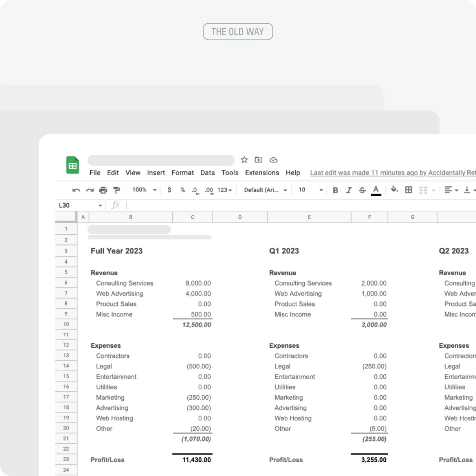
Task: Expand the 100% zoom dropdown
Action: click(x=144, y=190)
